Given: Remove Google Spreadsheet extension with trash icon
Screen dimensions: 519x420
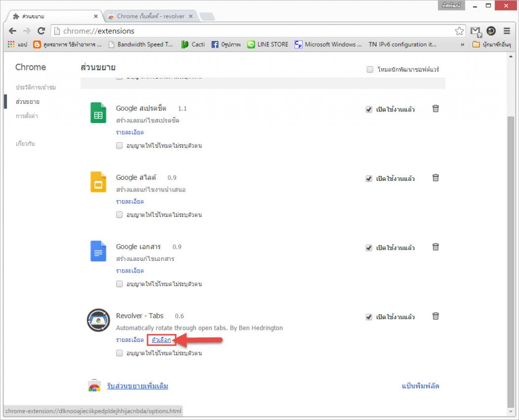Looking at the screenshot, I should point(435,108).
